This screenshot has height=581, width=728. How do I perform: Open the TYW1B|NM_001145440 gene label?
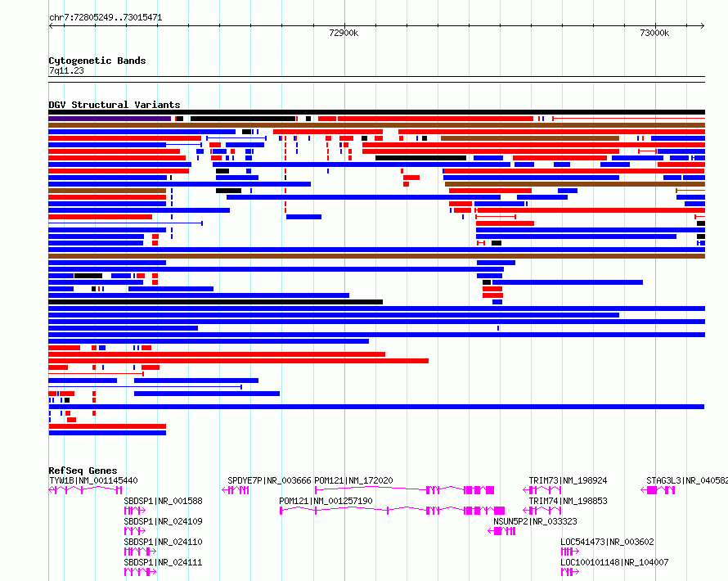click(x=93, y=480)
